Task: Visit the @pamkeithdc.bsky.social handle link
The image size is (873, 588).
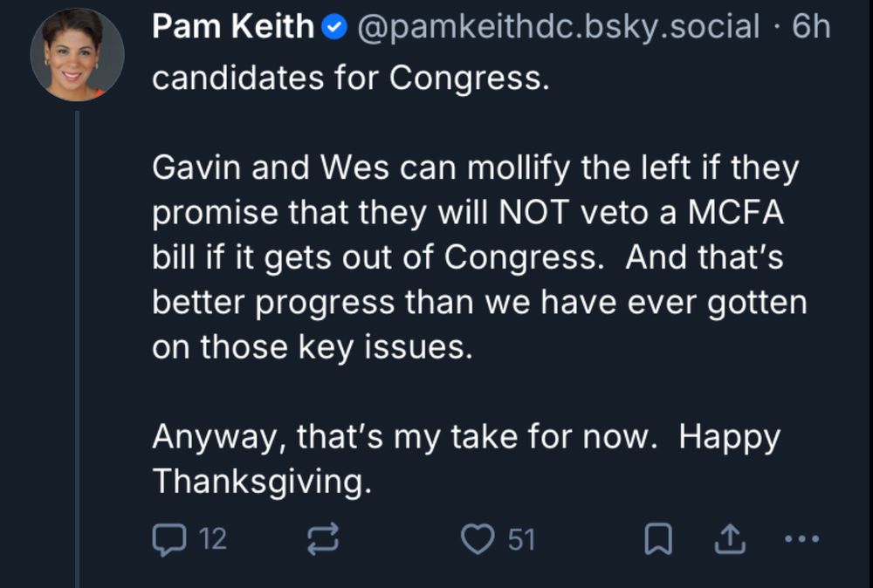Action: coord(560,28)
